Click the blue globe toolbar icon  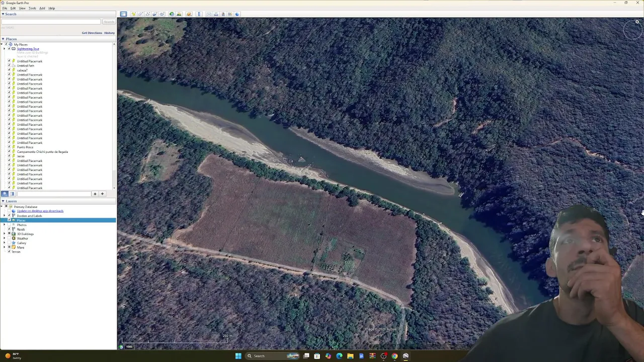pos(237,14)
